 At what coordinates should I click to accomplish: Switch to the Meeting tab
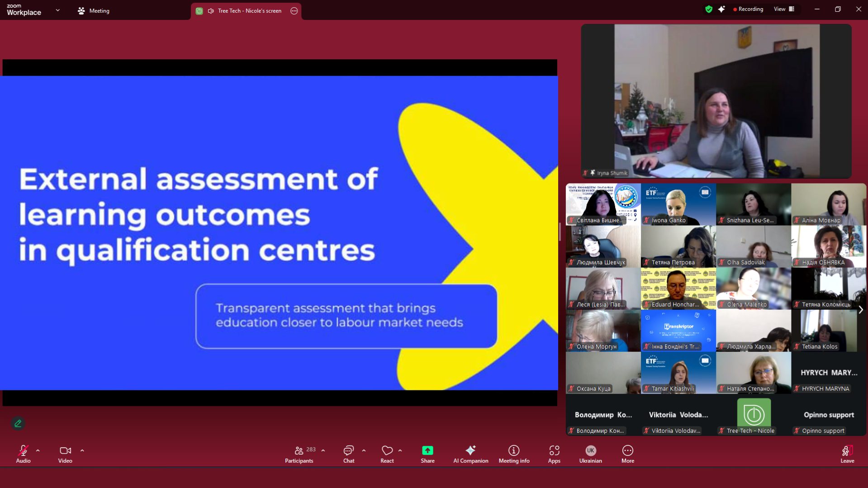pyautogui.click(x=94, y=11)
